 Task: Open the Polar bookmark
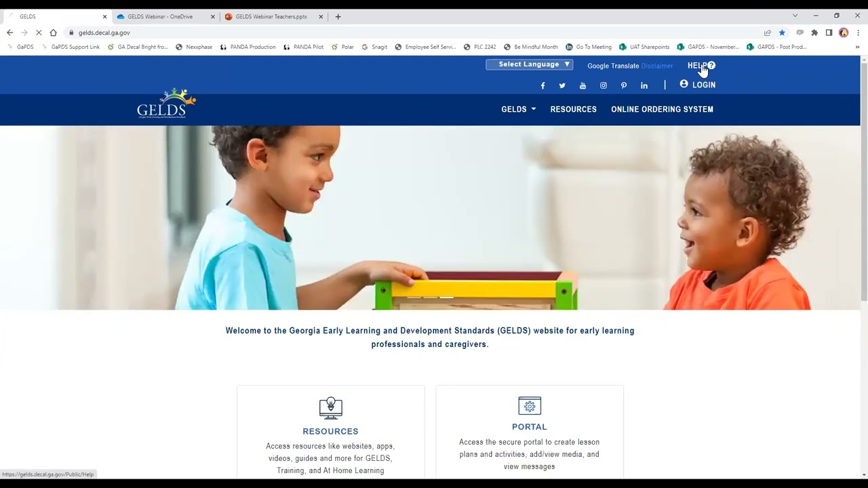pyautogui.click(x=342, y=47)
